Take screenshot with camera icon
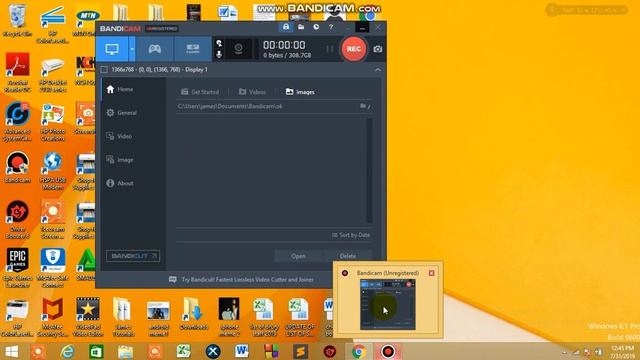640x360 pixels. (x=378, y=49)
